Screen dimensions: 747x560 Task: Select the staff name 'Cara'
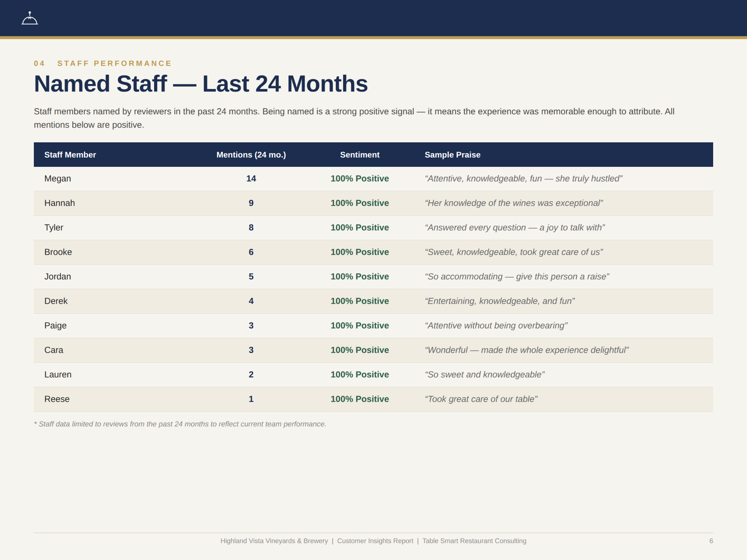[54, 350]
